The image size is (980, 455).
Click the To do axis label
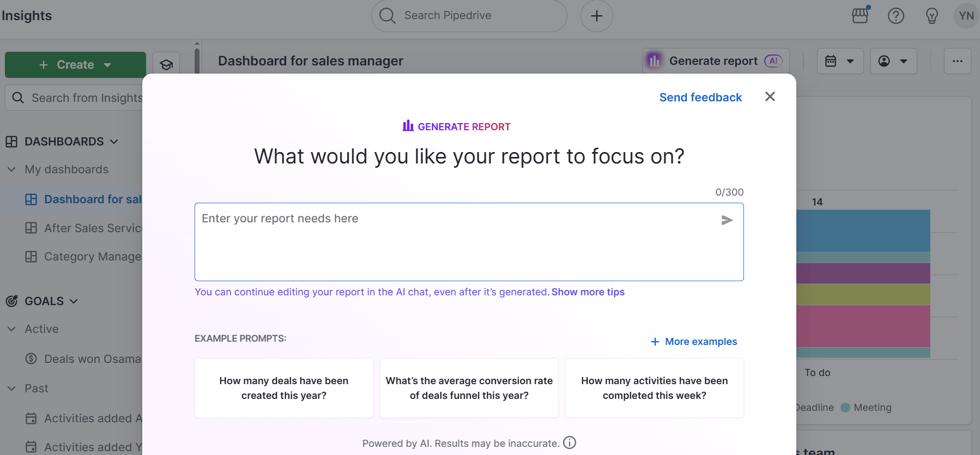(x=818, y=373)
